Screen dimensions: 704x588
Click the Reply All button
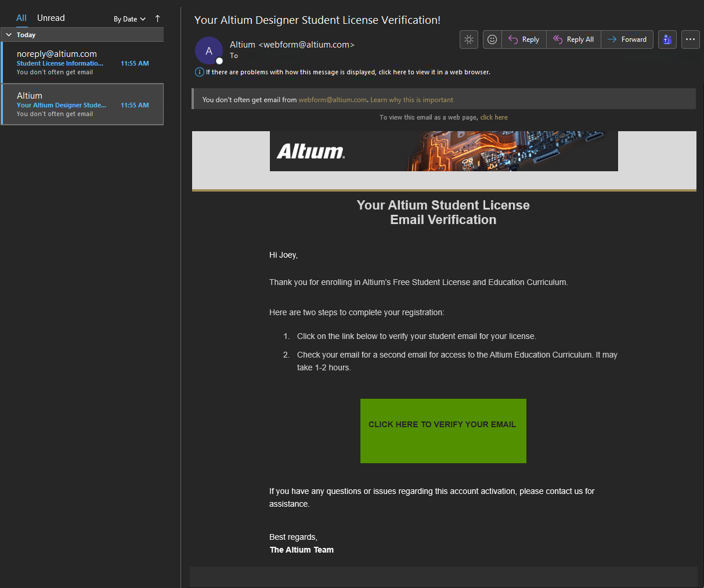click(573, 39)
